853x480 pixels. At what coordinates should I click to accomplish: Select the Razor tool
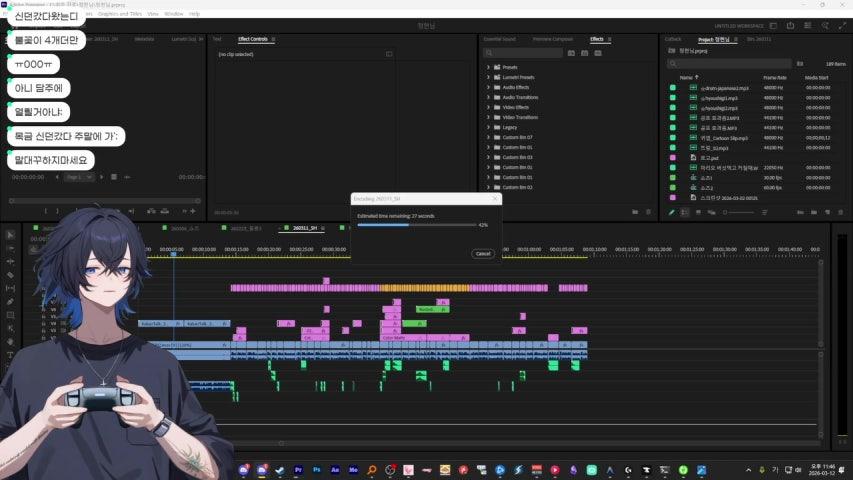pyautogui.click(x=10, y=275)
